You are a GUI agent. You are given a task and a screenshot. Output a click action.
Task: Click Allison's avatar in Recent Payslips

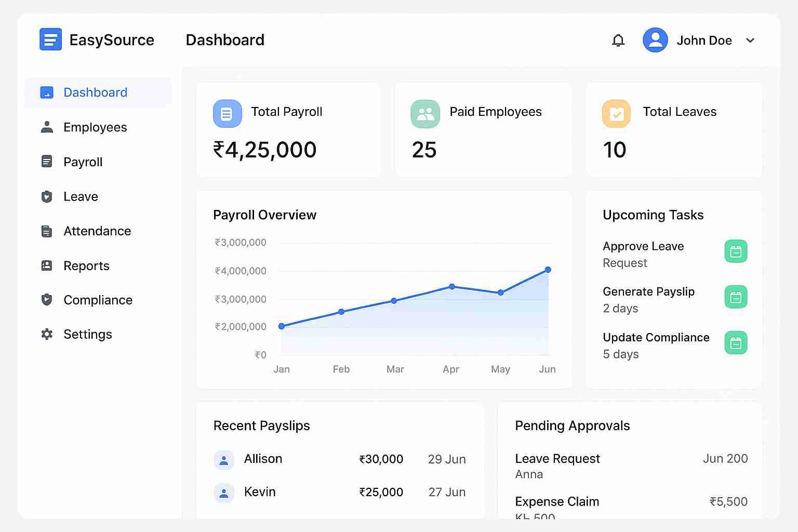tap(224, 460)
